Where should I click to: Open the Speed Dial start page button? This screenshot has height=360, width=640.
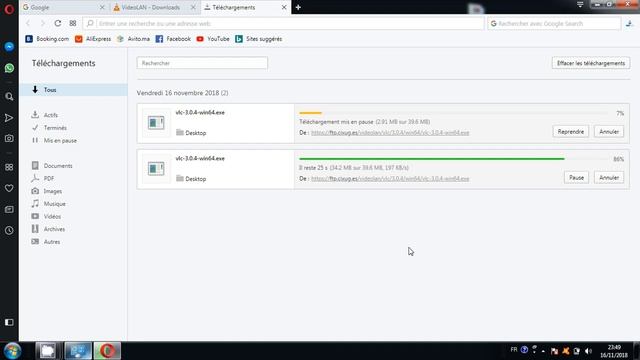[x=73, y=23]
